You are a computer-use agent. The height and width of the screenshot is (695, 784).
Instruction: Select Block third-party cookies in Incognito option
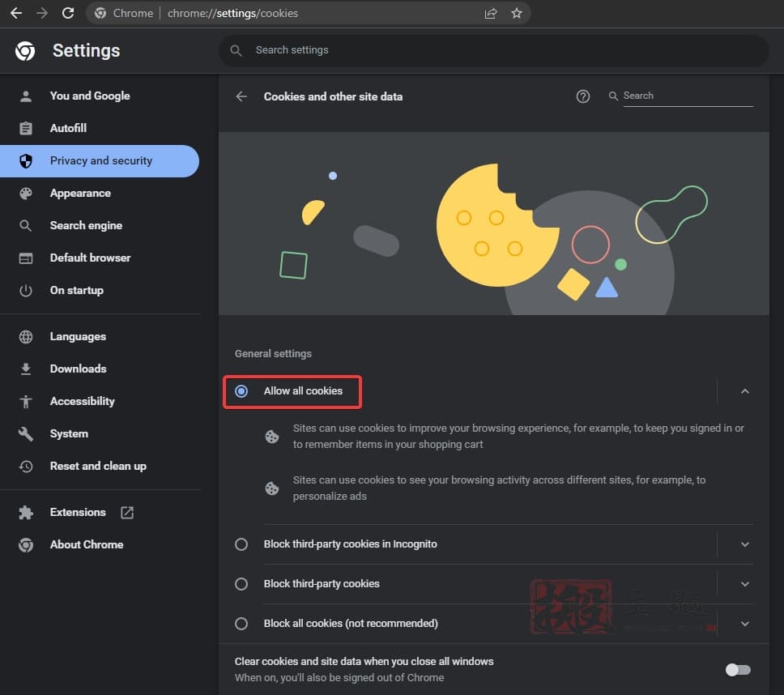pos(241,544)
